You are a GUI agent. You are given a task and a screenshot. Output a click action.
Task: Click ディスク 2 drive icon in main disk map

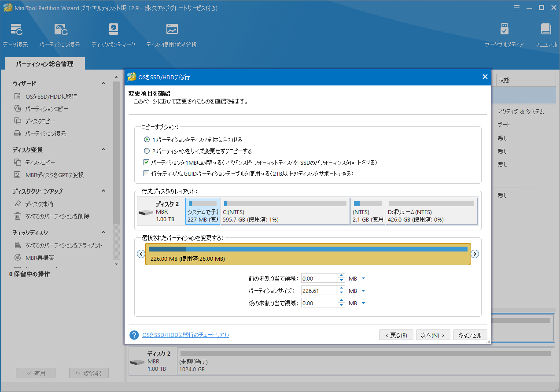(137, 362)
